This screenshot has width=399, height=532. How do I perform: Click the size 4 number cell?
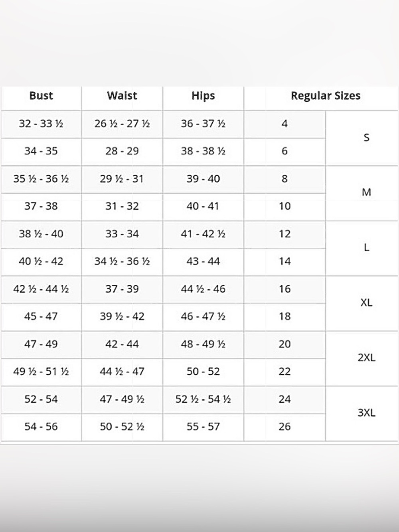point(284,124)
